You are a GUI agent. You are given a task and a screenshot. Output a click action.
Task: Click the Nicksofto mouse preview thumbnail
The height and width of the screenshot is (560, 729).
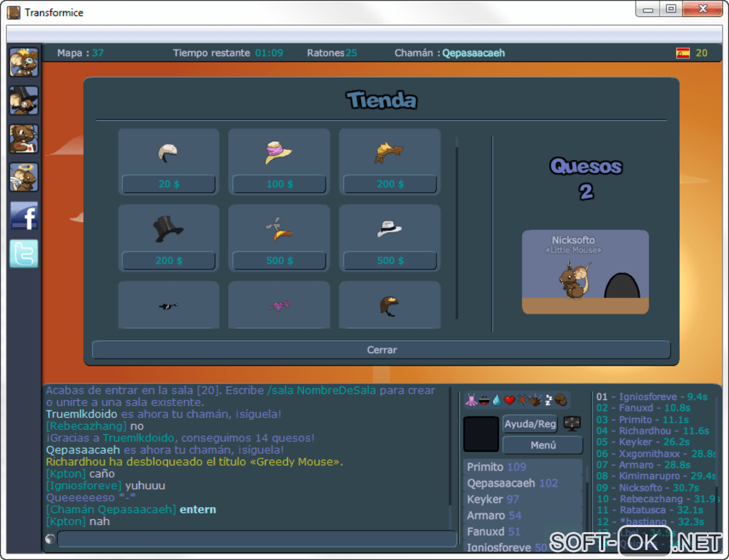[585, 272]
